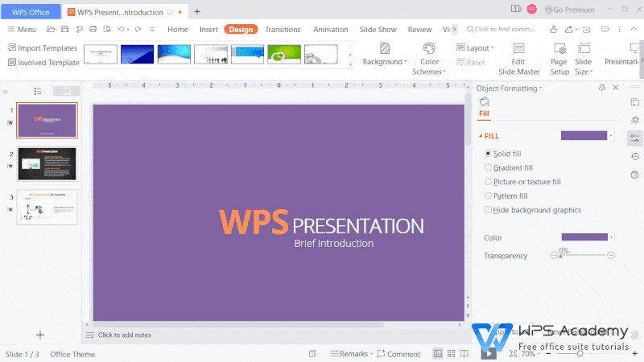Expand the template gallery more arrow

[350, 64]
